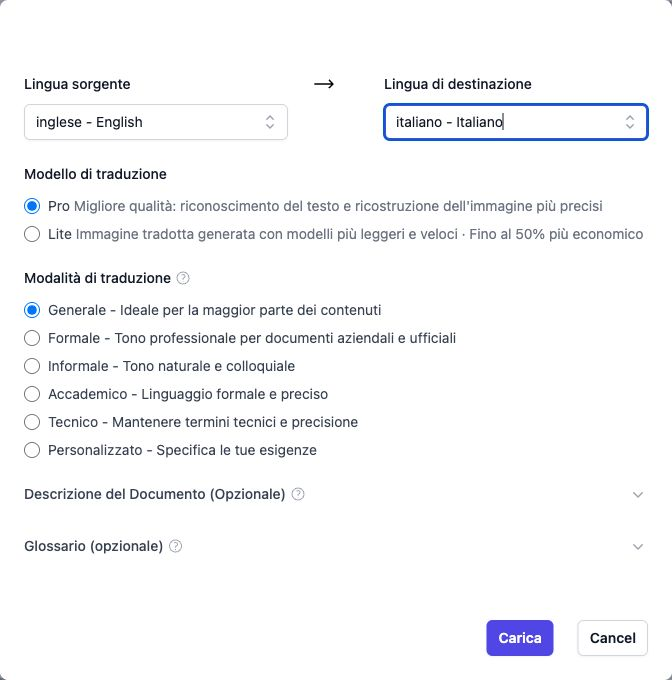This screenshot has height=680, width=672.
Task: Choose the Informale translation mode
Action: 32,366
